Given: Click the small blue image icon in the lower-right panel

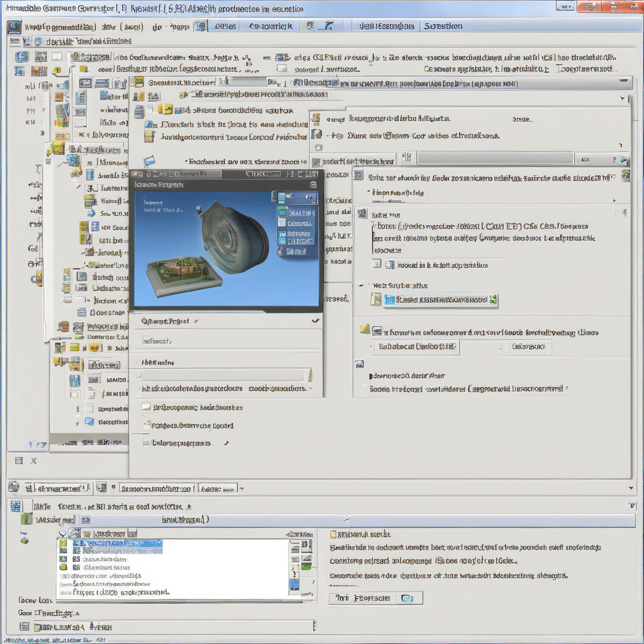Looking at the screenshot, I should point(359,364).
